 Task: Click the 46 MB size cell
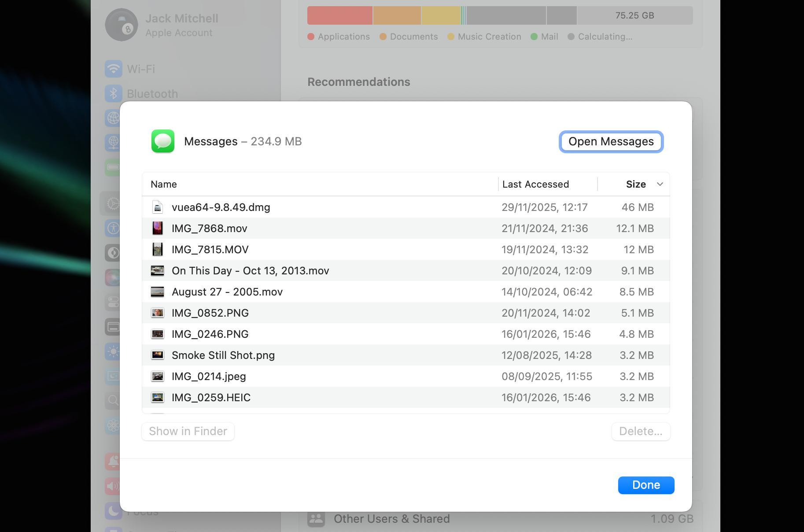(x=638, y=207)
